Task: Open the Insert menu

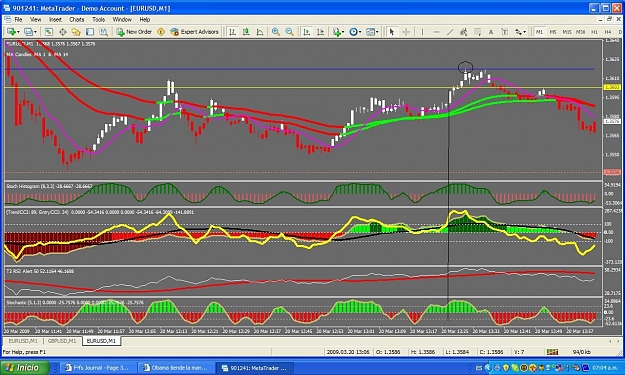Action: pyautogui.click(x=55, y=19)
